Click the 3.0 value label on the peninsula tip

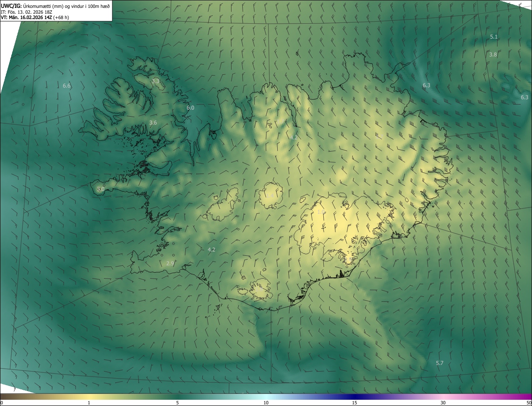click(x=101, y=189)
